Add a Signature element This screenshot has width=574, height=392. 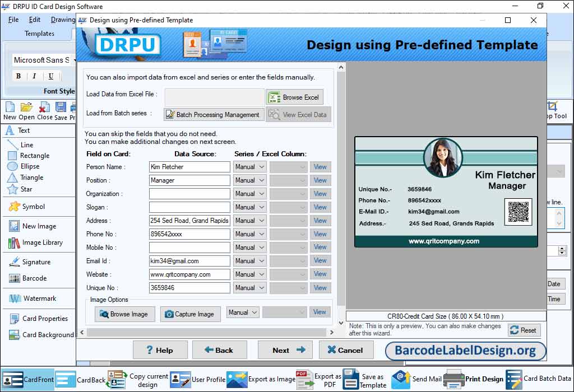coord(30,262)
